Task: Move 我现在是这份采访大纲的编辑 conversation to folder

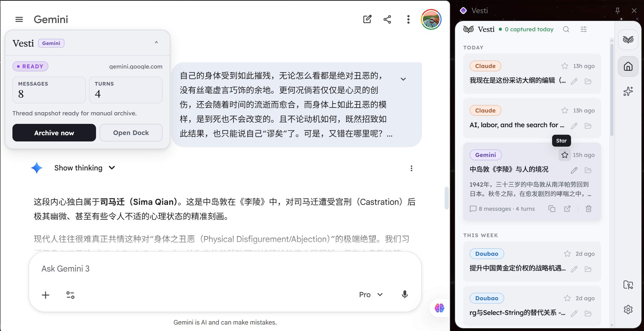Action: tap(588, 81)
